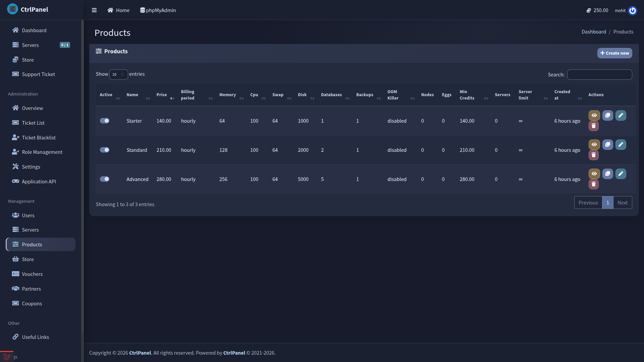644x362 pixels.
Task: Open Role Management in sidebar
Action: tap(41, 152)
